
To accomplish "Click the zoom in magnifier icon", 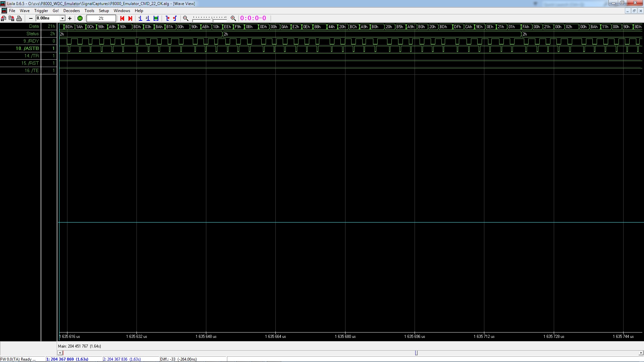I will (x=233, y=18).
